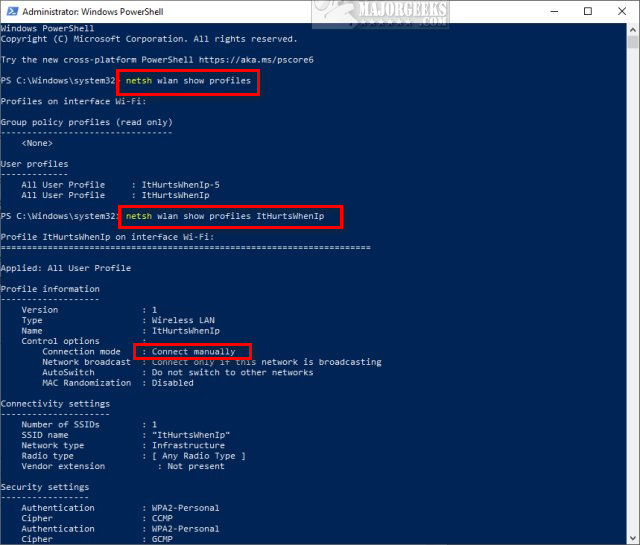Click 'Group policy profiles (read only)' heading
Image resolution: width=640 pixels, height=545 pixels.
[x=87, y=122]
